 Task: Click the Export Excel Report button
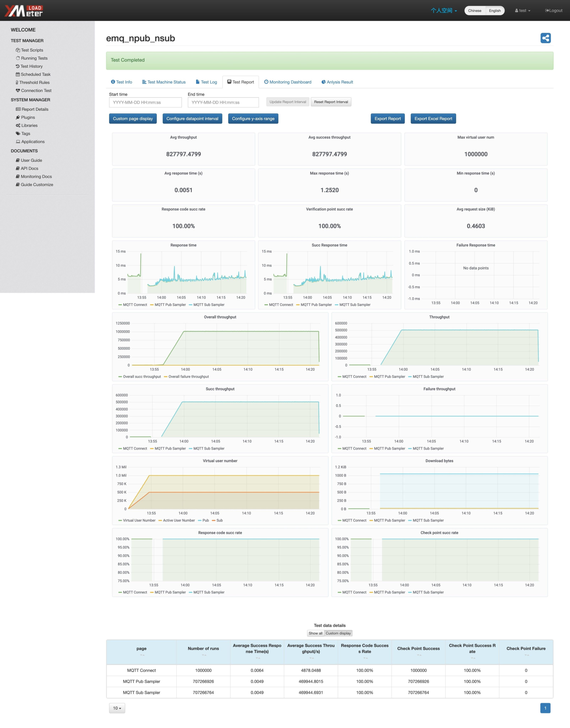pyautogui.click(x=433, y=119)
